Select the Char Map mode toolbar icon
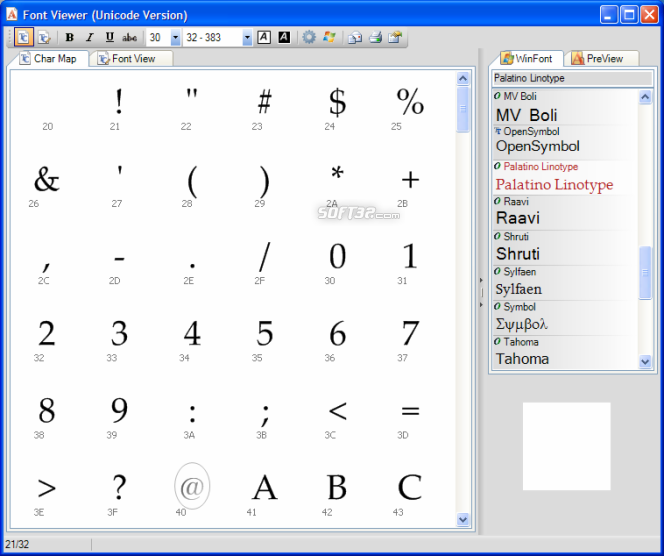The height and width of the screenshot is (556, 664). coord(23,37)
